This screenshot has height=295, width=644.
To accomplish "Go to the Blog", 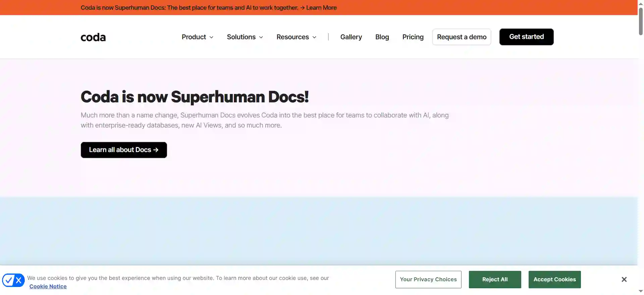I will [x=382, y=37].
